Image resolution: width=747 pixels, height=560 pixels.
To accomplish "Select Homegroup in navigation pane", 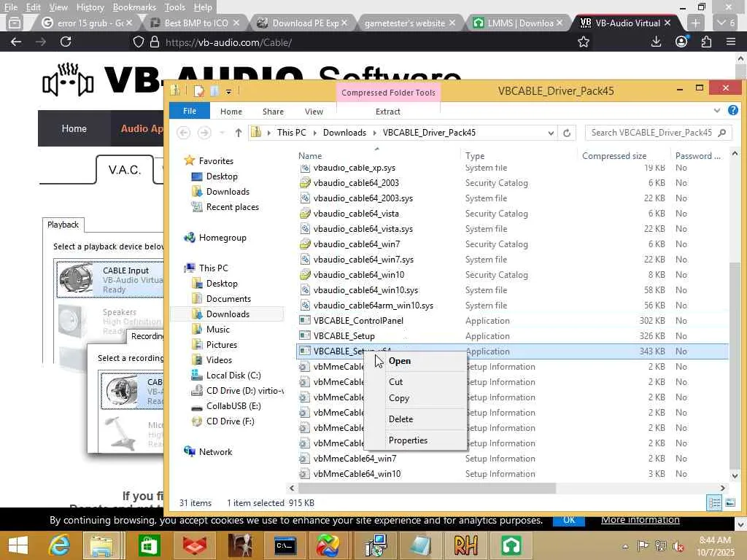I will pyautogui.click(x=222, y=238).
